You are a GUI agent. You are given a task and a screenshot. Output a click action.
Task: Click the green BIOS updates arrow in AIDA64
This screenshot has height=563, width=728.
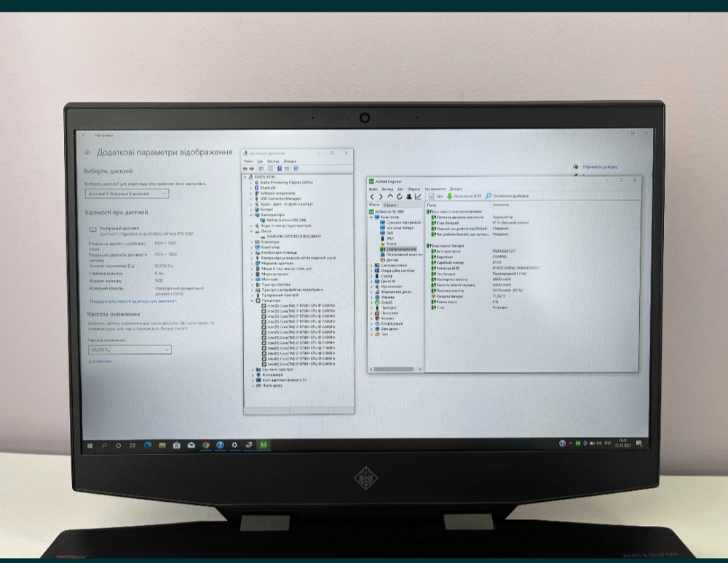coord(450,196)
